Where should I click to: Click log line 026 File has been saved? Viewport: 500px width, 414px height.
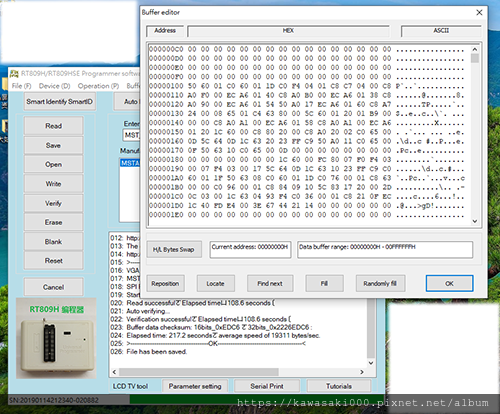(x=149, y=352)
